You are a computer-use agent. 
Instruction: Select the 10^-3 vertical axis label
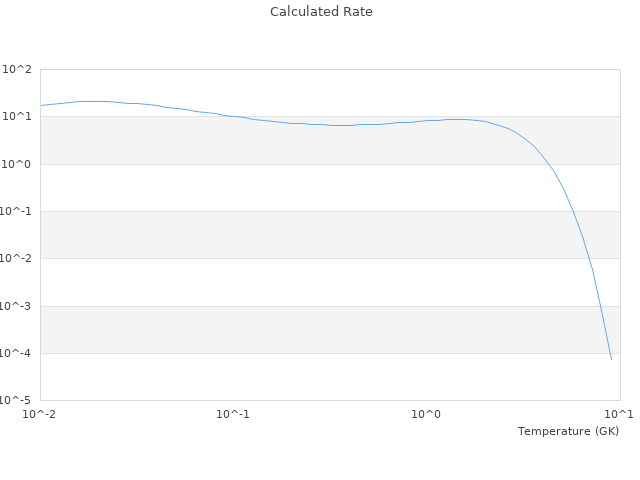click(17, 306)
